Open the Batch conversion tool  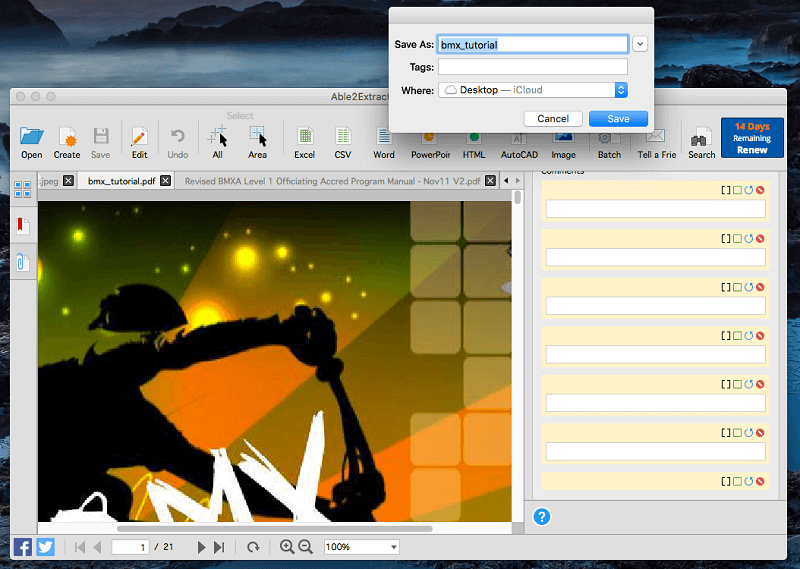click(609, 146)
